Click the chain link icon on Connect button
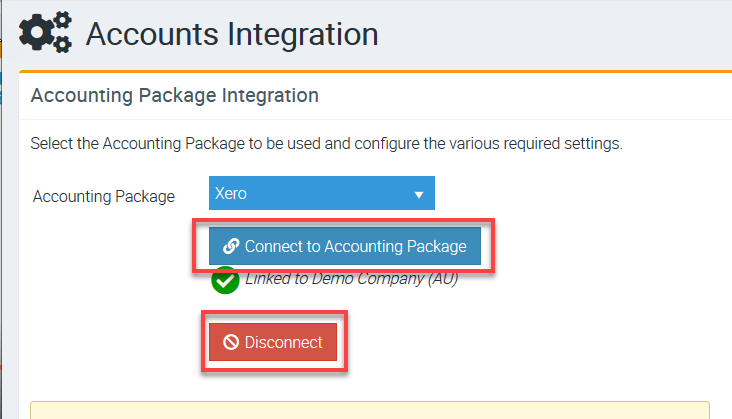This screenshot has width=732, height=419. pyautogui.click(x=230, y=246)
